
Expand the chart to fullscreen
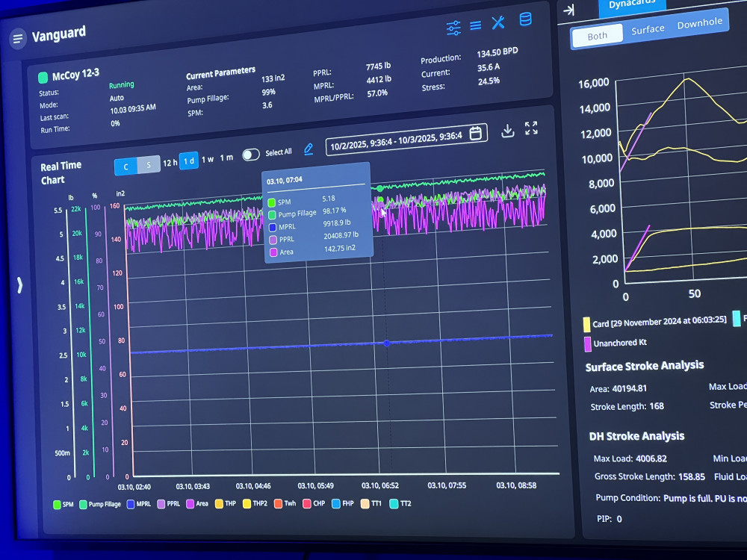[531, 128]
